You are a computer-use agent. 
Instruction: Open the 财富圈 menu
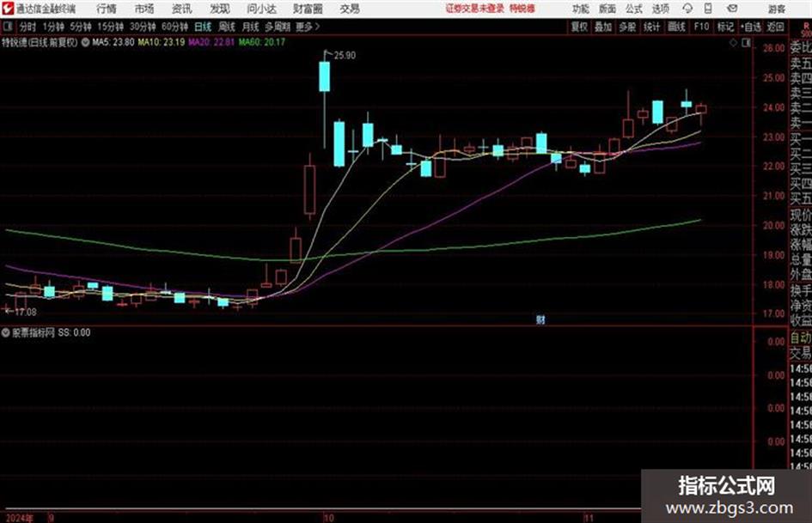click(308, 9)
